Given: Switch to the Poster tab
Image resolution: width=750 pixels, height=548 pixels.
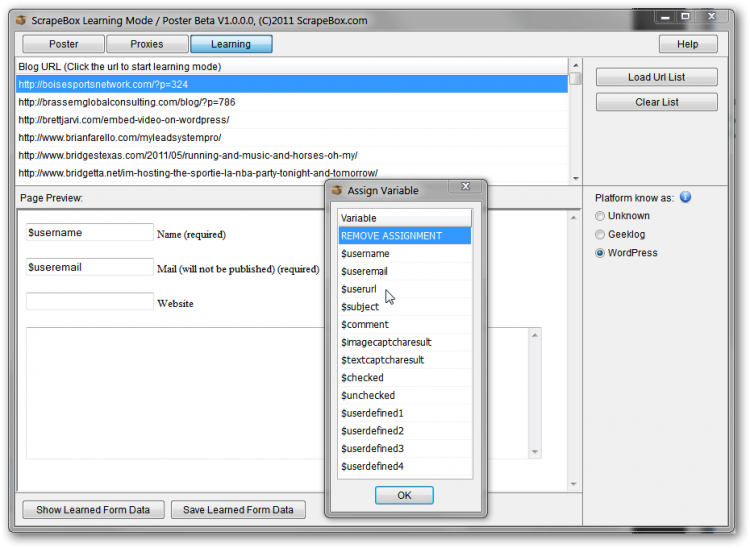Looking at the screenshot, I should pyautogui.click(x=63, y=44).
